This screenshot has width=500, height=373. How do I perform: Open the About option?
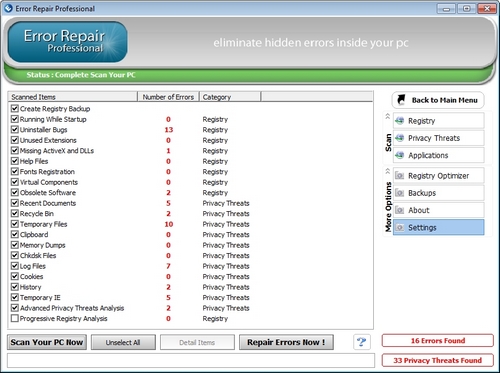click(439, 210)
